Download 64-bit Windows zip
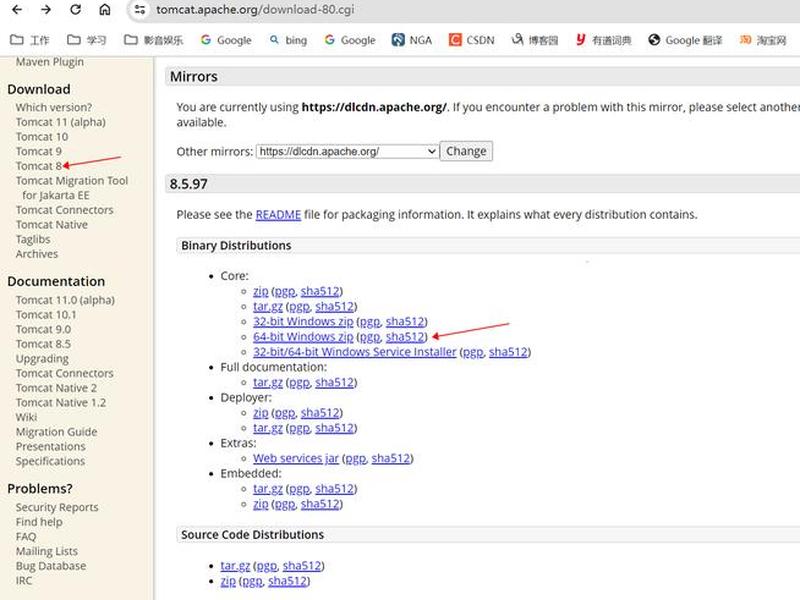 pyautogui.click(x=303, y=337)
